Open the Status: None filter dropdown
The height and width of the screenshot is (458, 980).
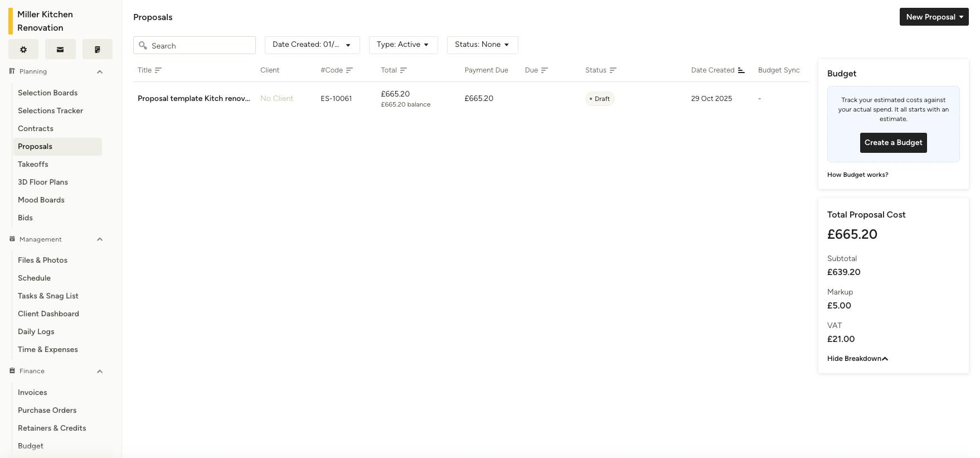483,45
